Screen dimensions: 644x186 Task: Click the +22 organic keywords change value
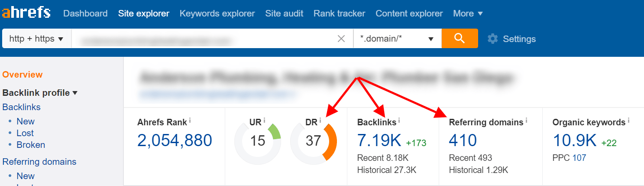pyautogui.click(x=608, y=143)
